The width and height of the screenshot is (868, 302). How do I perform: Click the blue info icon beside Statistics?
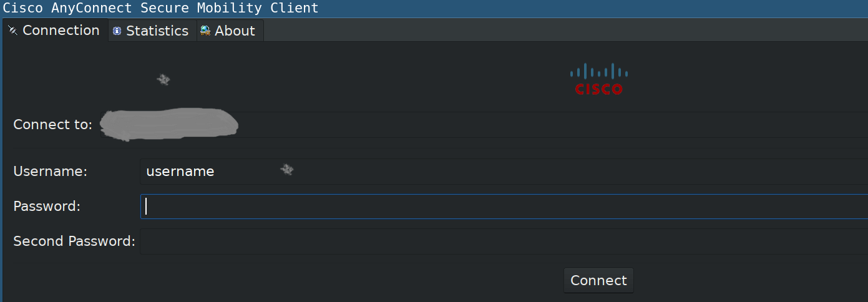click(x=117, y=31)
